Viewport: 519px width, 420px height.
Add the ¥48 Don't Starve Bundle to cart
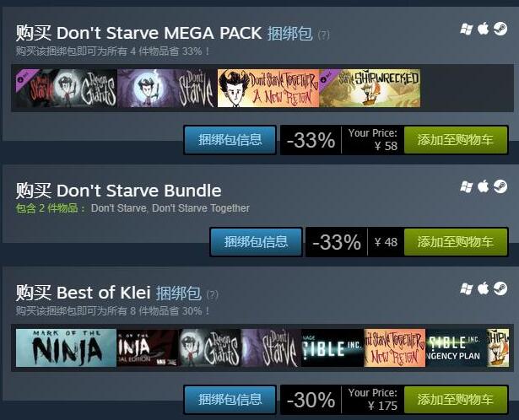[x=456, y=242]
